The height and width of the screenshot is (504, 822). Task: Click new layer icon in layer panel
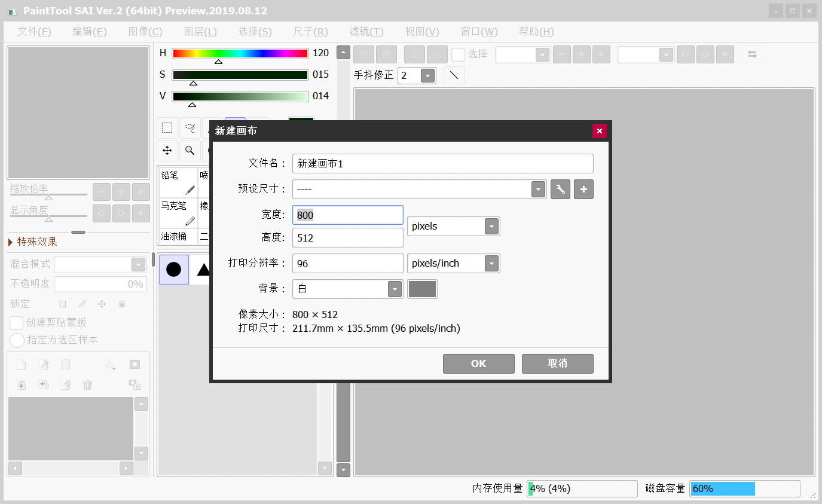tap(21, 365)
